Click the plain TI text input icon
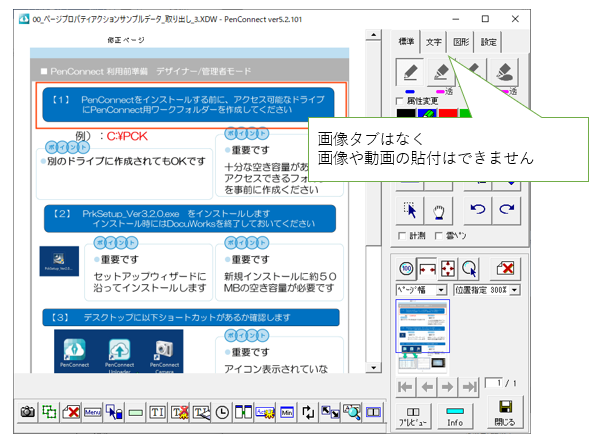This screenshot has width=608, height=443. pos(157,412)
